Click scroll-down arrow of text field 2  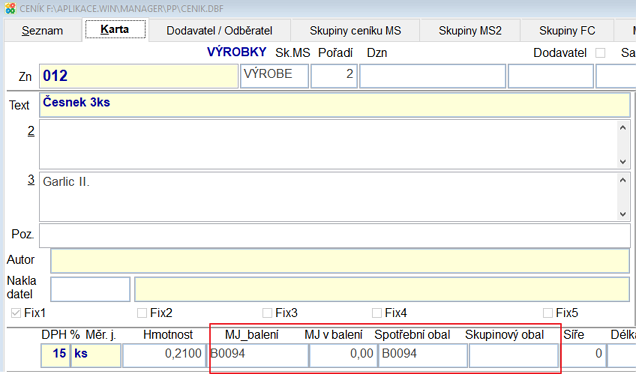pos(623,162)
